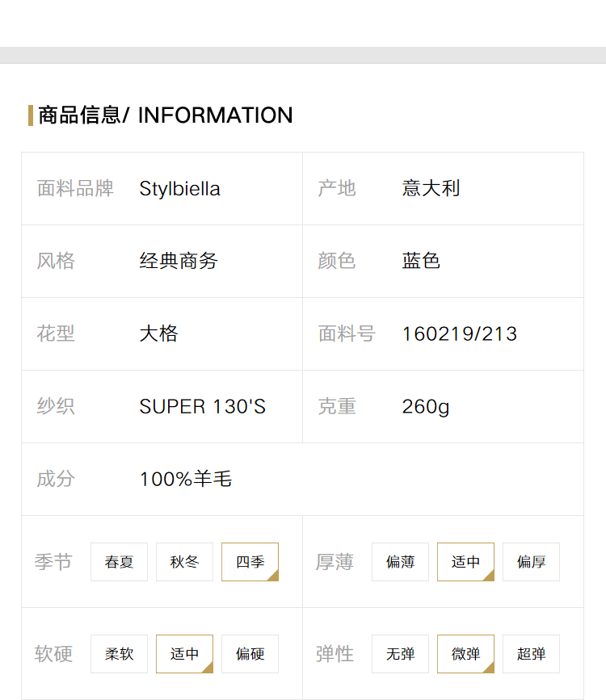Screen dimensions: 606x700
Task: Select the 秋冬 season option
Action: [184, 562]
